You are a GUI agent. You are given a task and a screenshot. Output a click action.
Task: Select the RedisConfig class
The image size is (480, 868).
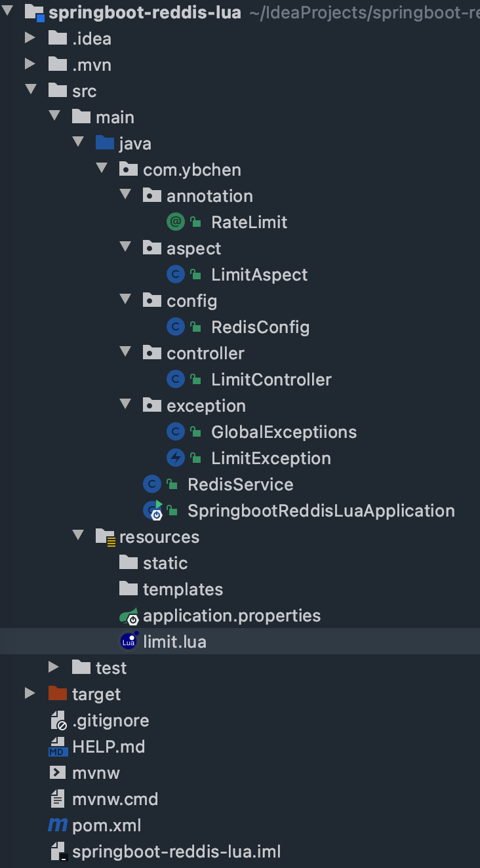coord(260,327)
